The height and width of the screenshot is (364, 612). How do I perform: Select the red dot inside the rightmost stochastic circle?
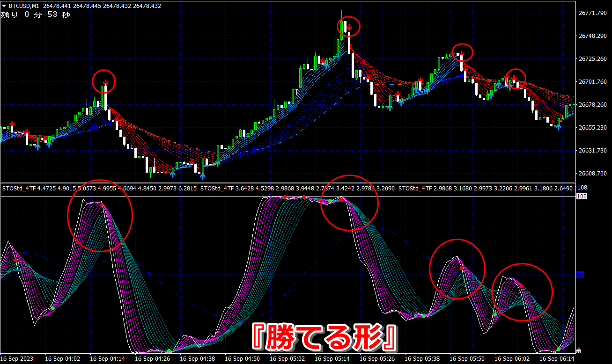coord(521,286)
